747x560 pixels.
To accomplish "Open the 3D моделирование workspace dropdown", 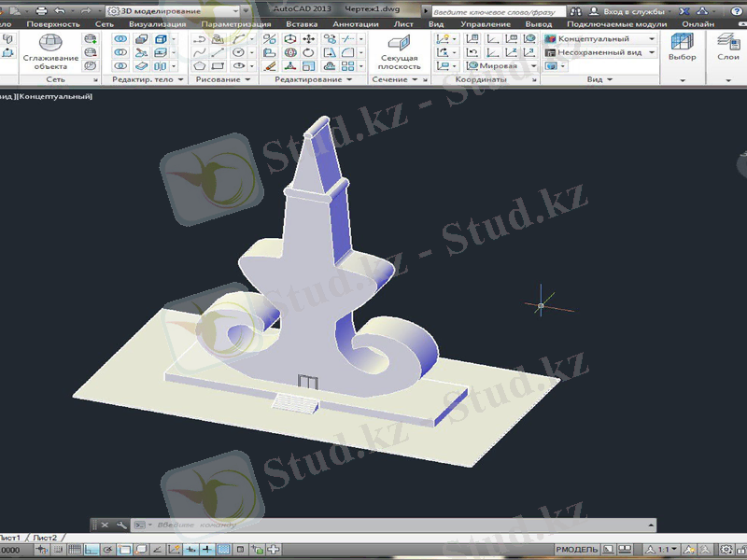I will [x=246, y=10].
